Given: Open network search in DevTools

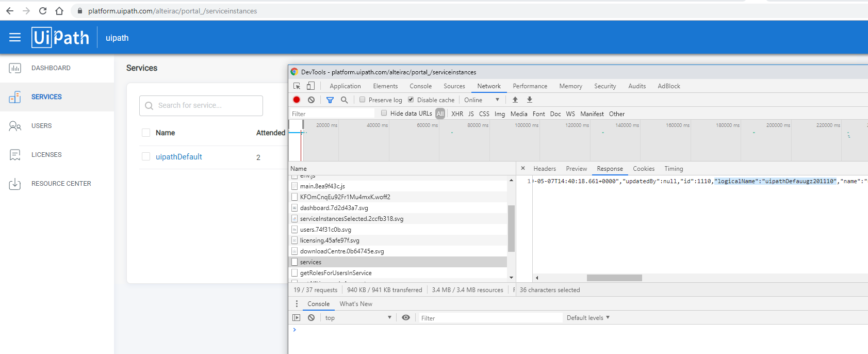Looking at the screenshot, I should pyautogui.click(x=345, y=100).
